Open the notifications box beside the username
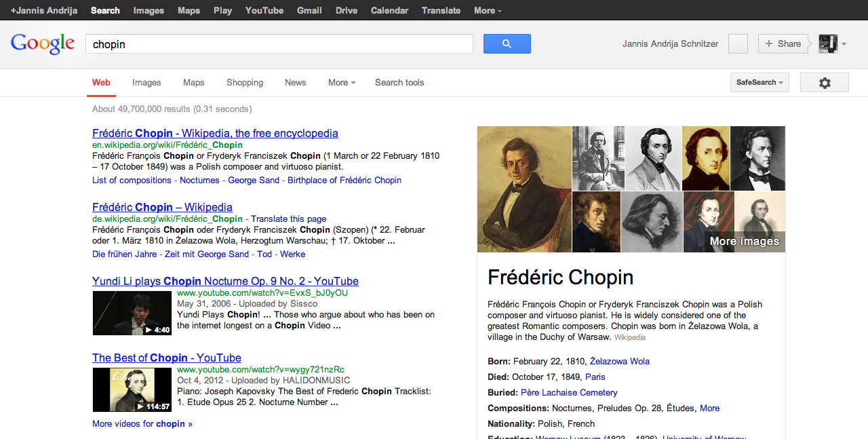The height and width of the screenshot is (439, 868). tap(738, 43)
